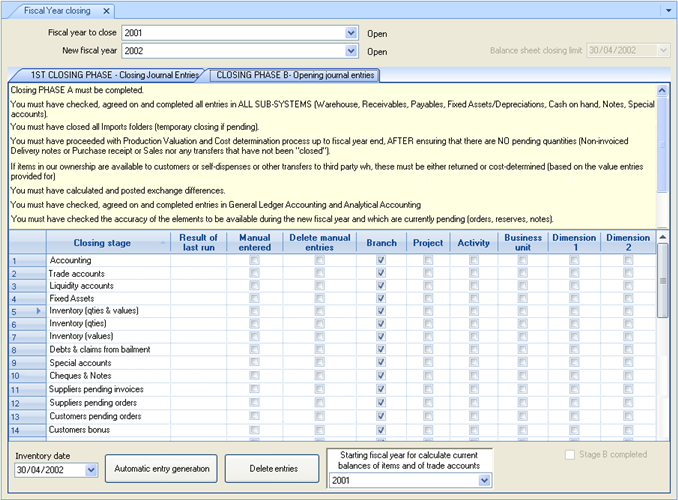Select the Customers bonus row
This screenshot has width=678, height=500.
point(332,430)
